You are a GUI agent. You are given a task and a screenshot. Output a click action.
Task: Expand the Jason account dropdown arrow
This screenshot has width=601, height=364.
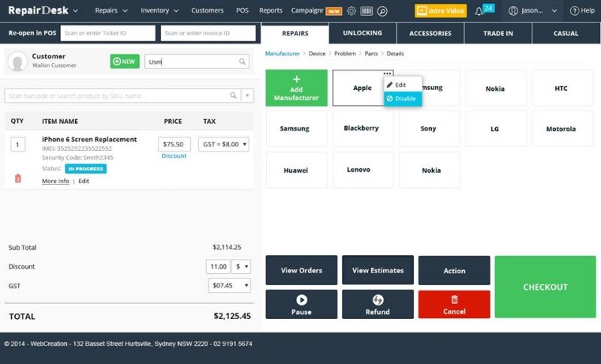pos(554,11)
